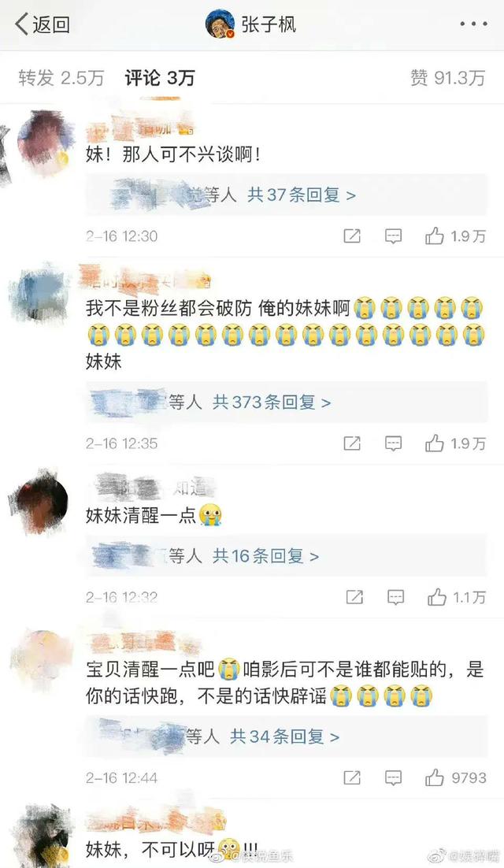Expand the 共34条回复 replies

[x=284, y=736]
